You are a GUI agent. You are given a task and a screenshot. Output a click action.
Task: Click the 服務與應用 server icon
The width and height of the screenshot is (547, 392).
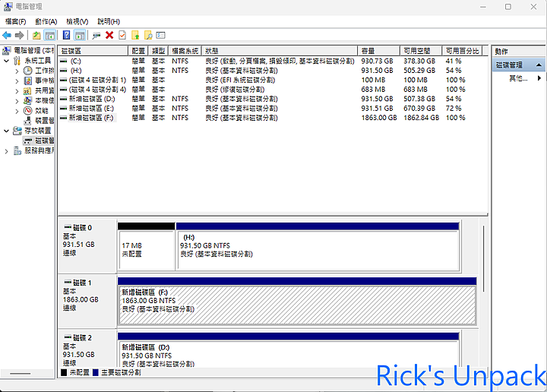(x=17, y=150)
